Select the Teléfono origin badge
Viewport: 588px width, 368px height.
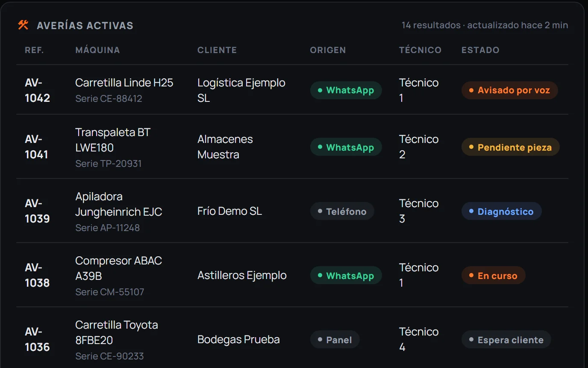click(x=342, y=211)
